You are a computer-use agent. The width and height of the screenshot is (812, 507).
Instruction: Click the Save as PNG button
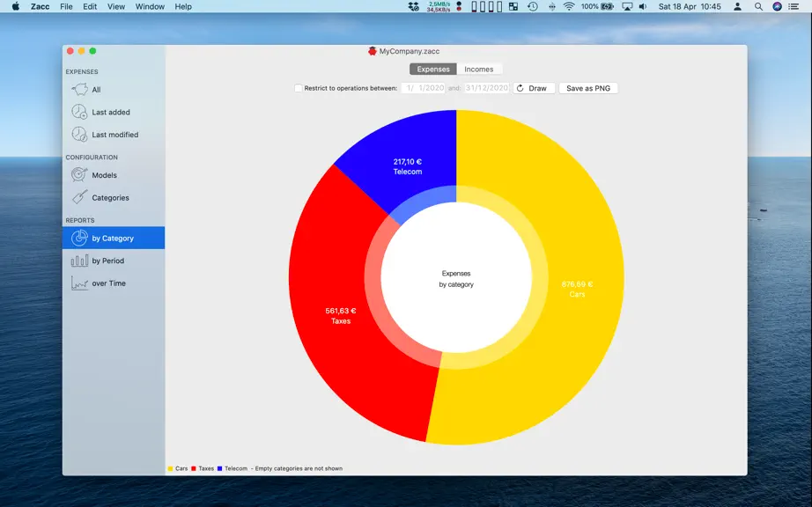[588, 89]
